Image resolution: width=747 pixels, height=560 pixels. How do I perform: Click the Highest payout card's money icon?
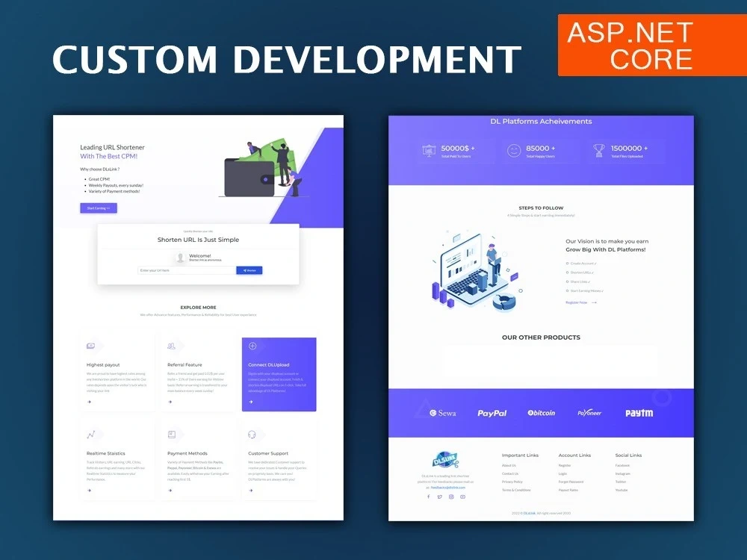90,346
